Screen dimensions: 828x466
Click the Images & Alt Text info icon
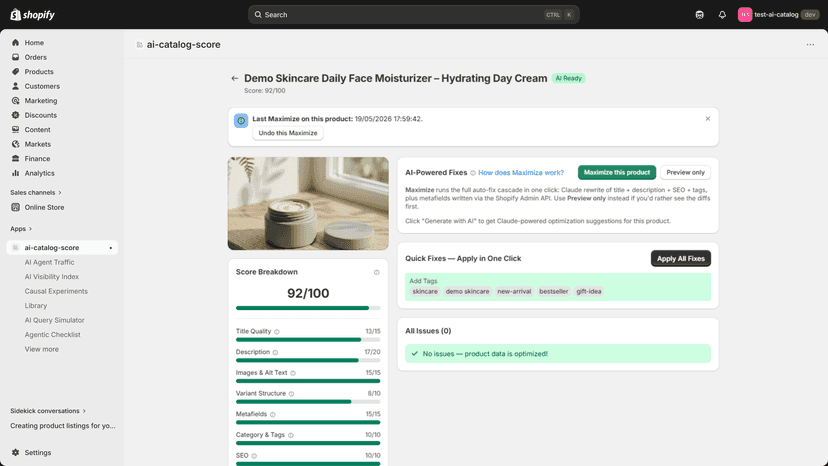293,373
